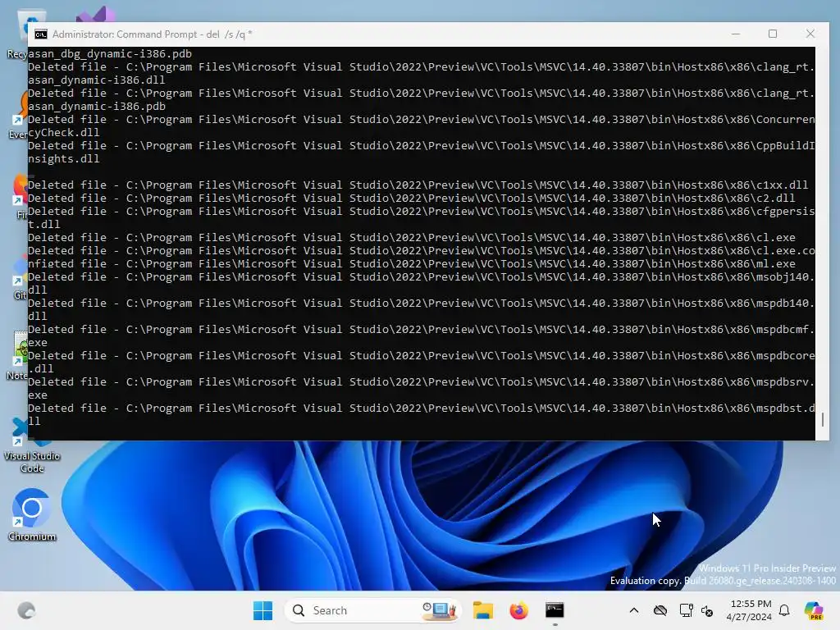Click the 'asan_dbg_dynamic-i386.pdb' text line

[x=110, y=53]
